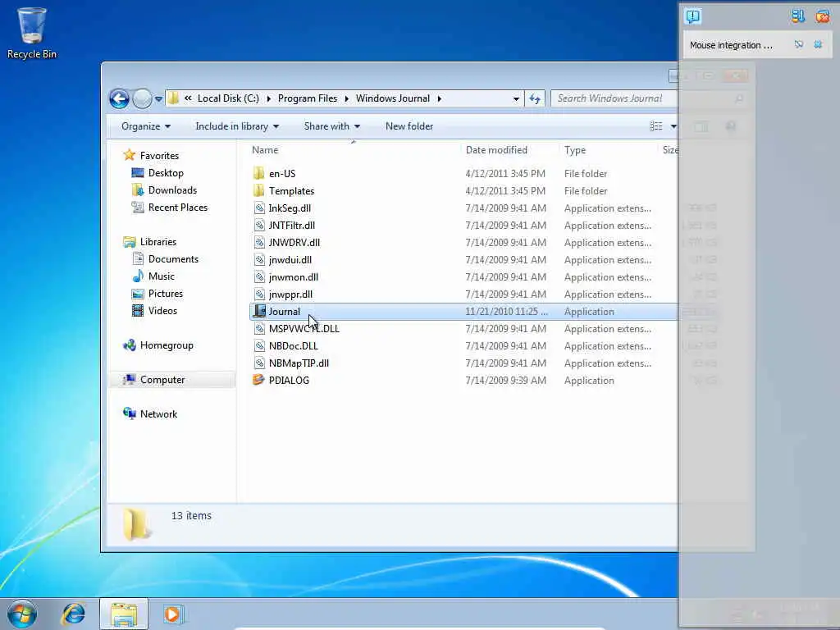Select the NBMapTIP.dll file icon
The height and width of the screenshot is (630, 840).
pos(258,363)
